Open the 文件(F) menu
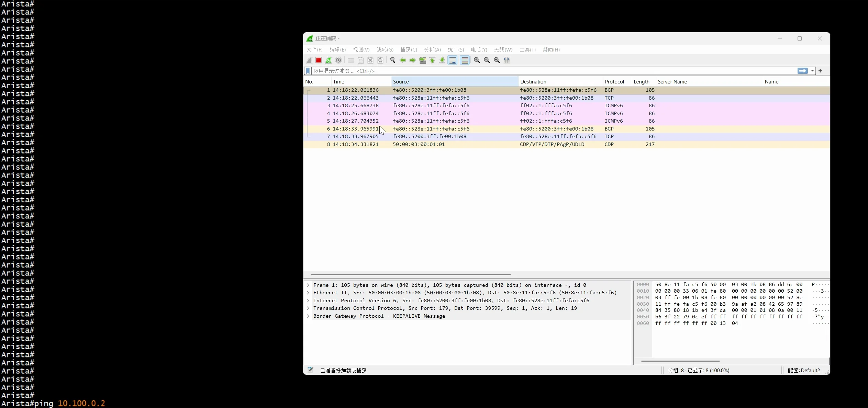 [314, 50]
